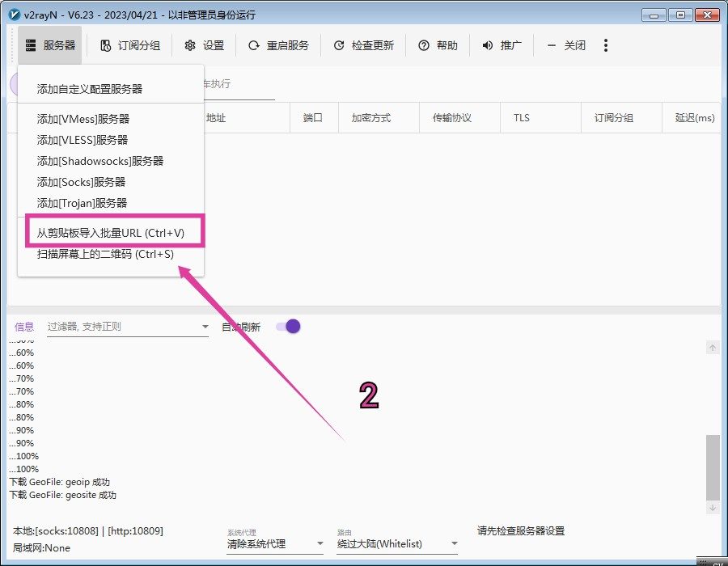Click the close dash icon in toolbar

(551, 45)
